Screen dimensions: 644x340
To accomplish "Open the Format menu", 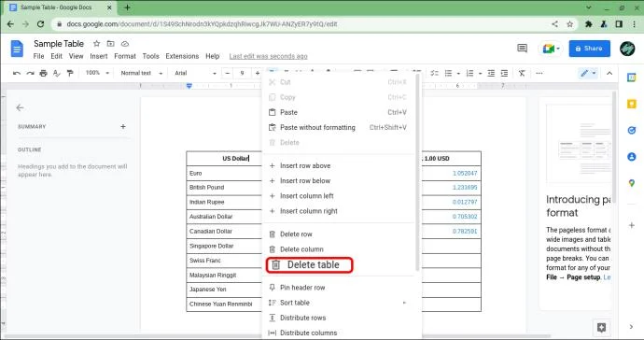I will pyautogui.click(x=125, y=56).
